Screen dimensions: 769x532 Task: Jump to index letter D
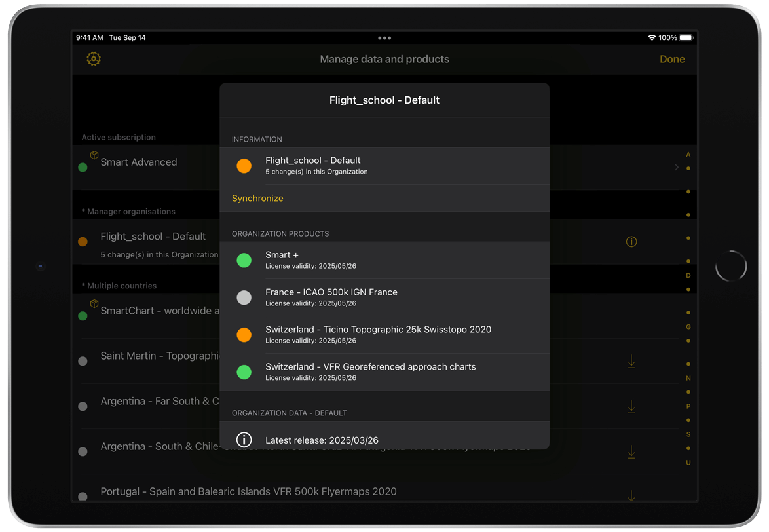(x=688, y=276)
